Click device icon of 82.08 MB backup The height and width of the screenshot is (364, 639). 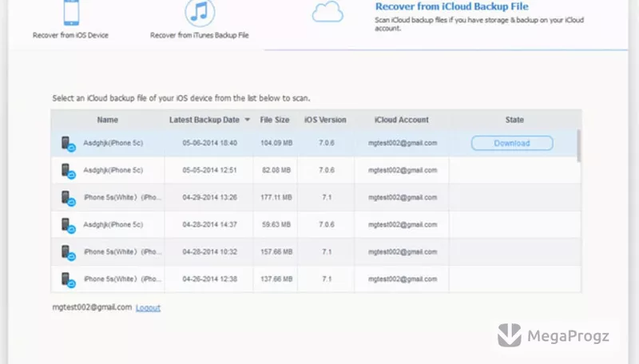68,171
